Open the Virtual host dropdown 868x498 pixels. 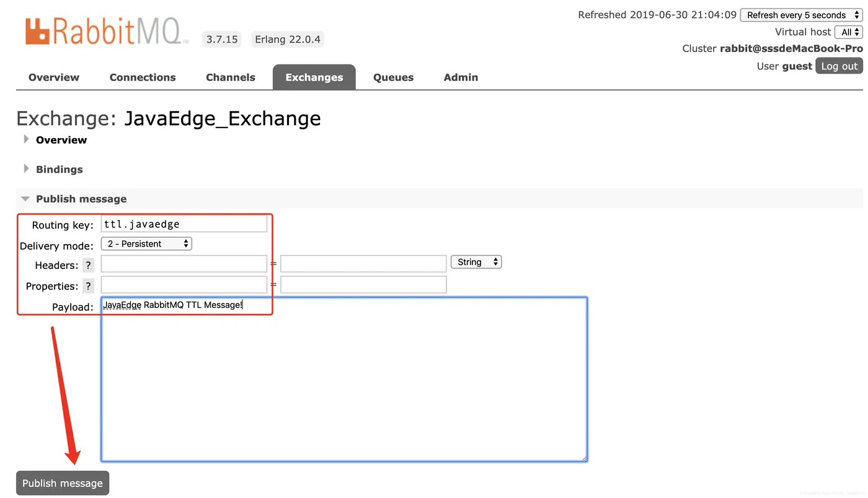(x=849, y=32)
